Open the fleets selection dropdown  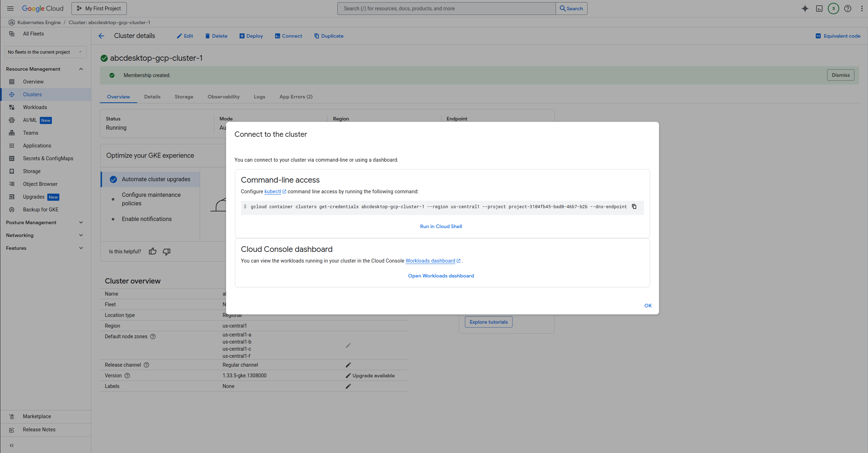(x=45, y=52)
